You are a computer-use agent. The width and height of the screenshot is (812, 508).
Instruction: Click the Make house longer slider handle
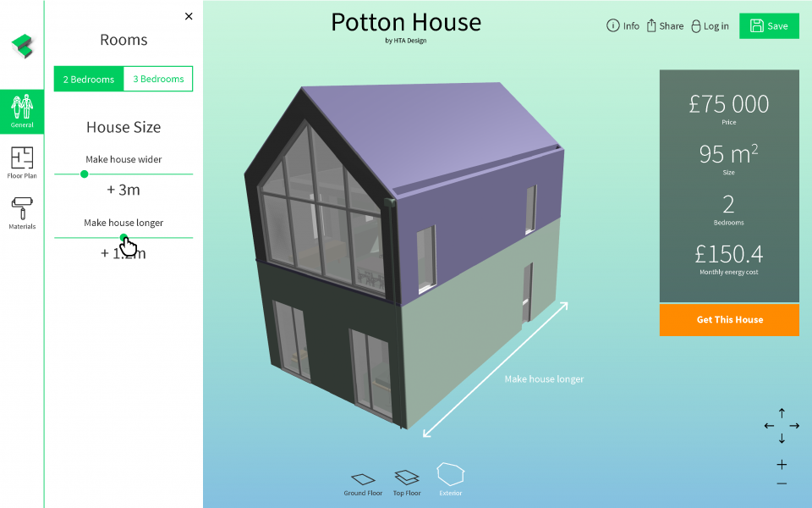pyautogui.click(x=123, y=238)
